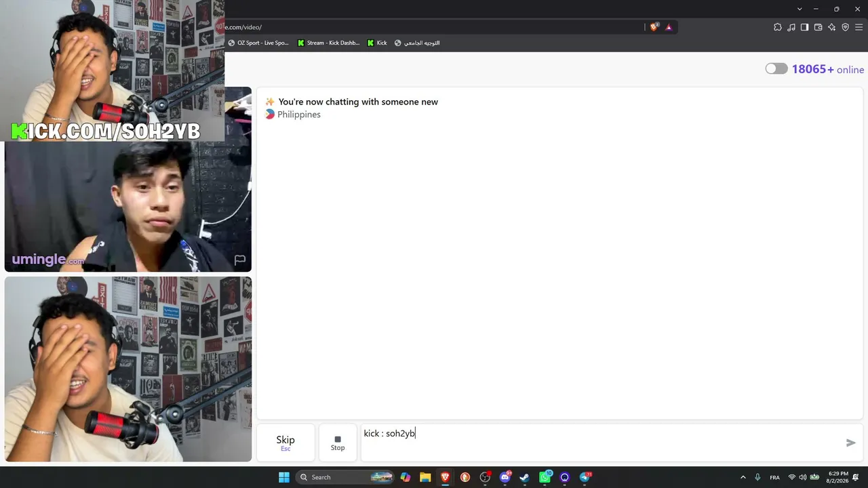Open WhatsApp from the taskbar
This screenshot has height=488, width=868.
click(545, 477)
